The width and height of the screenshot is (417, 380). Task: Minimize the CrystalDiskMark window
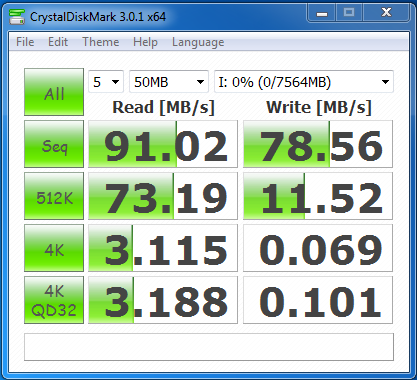(x=322, y=13)
